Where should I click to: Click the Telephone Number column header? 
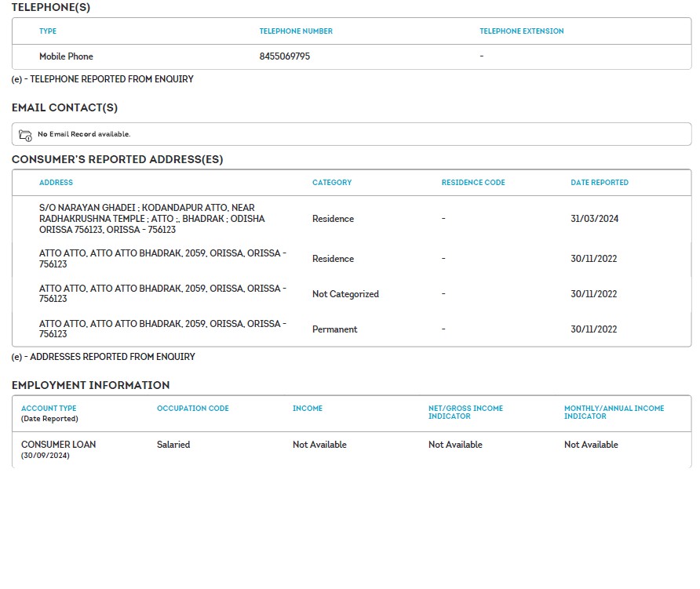point(296,31)
